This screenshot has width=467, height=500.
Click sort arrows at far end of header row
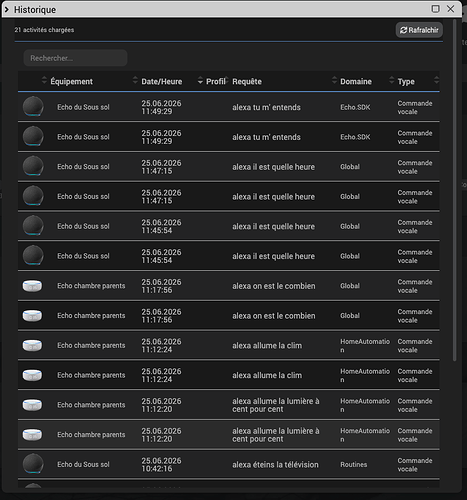point(436,80)
